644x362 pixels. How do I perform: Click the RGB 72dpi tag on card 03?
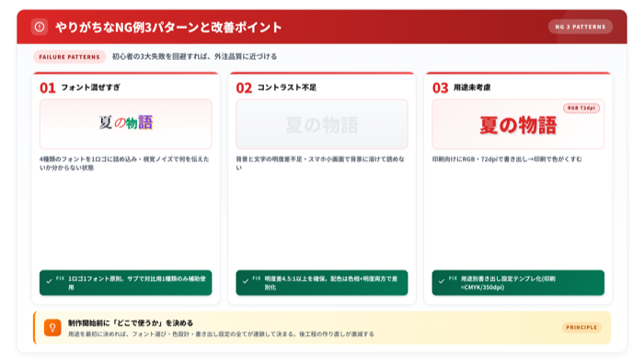pyautogui.click(x=581, y=108)
